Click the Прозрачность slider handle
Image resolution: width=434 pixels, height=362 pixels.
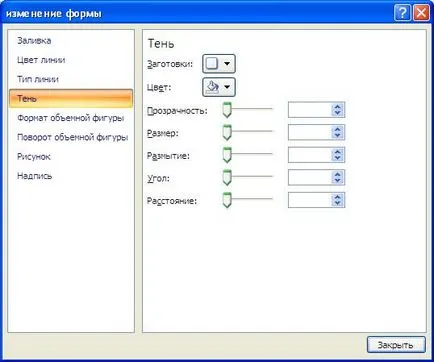point(227,110)
